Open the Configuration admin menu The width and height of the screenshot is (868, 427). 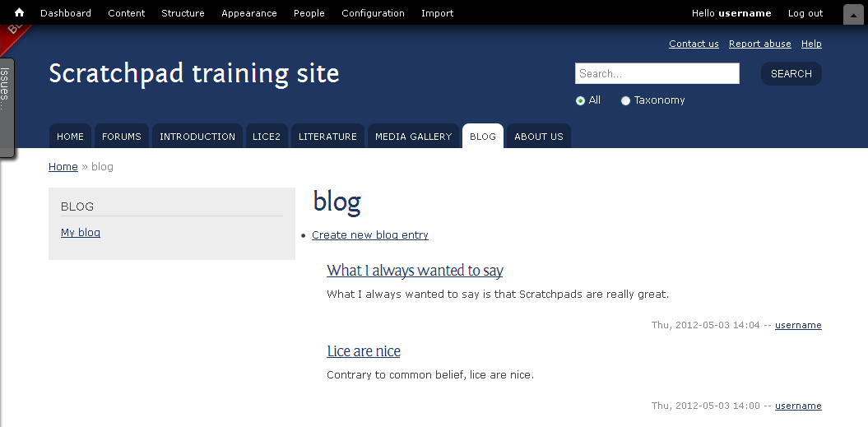[x=373, y=13]
